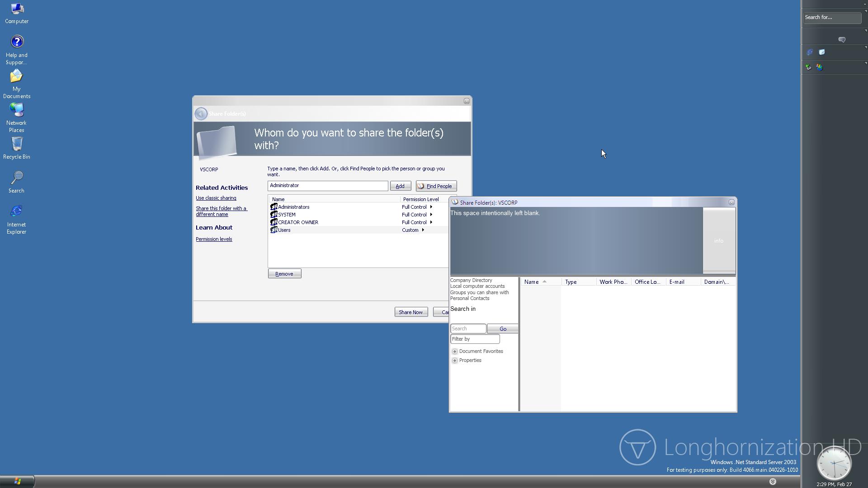The image size is (868, 488).
Task: Open permission dropdown for Administrators
Action: (x=431, y=207)
